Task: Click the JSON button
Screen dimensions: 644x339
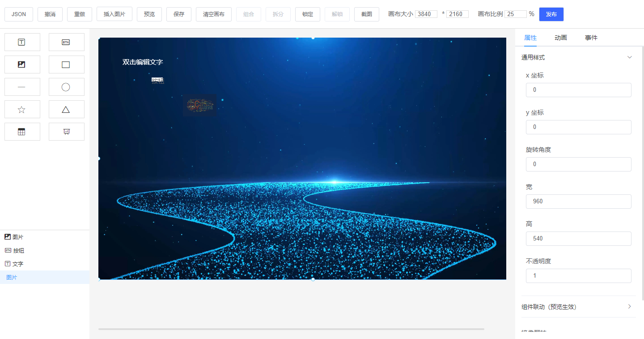Action: 19,14
